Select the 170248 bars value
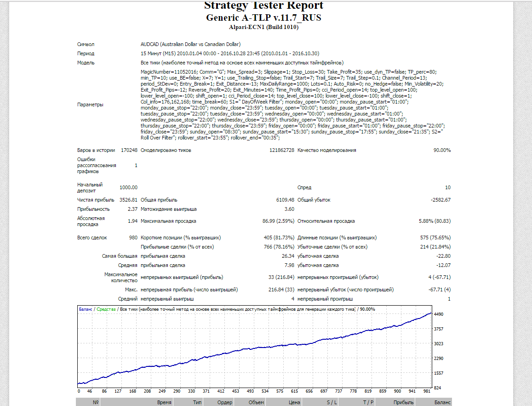This screenshot has height=406, width=532. point(129,150)
